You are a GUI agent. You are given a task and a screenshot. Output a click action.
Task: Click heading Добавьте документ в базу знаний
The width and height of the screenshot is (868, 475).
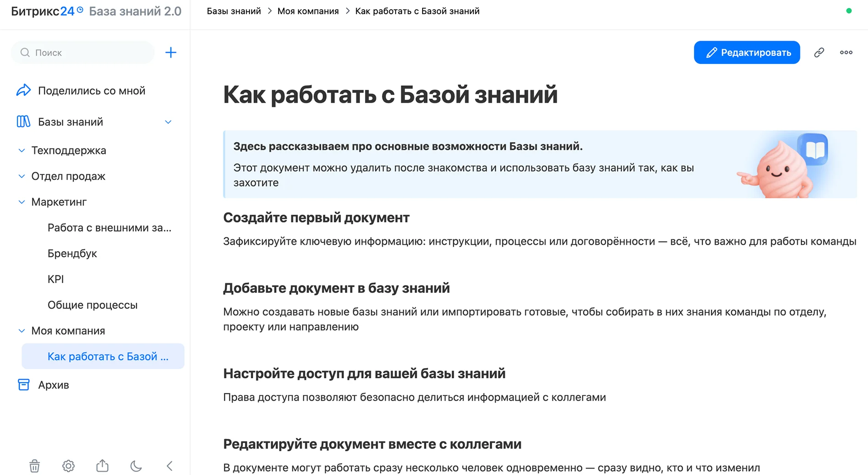[336, 288]
